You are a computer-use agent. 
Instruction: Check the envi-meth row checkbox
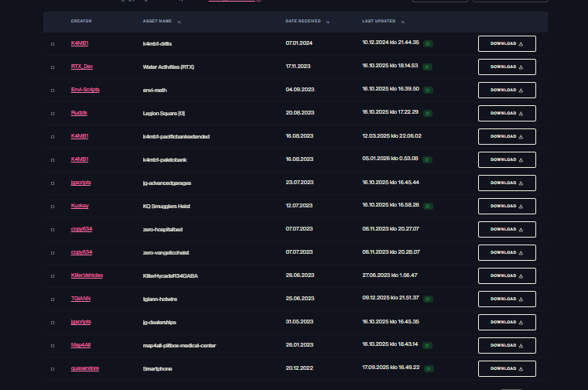tap(53, 91)
